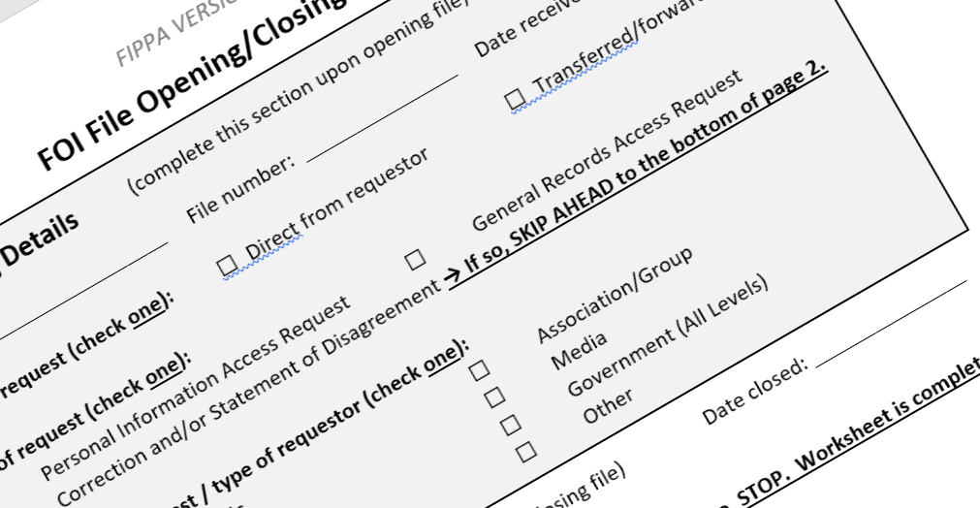The width and height of the screenshot is (980, 508).
Task: Click the Date closed label
Action: click(x=754, y=393)
